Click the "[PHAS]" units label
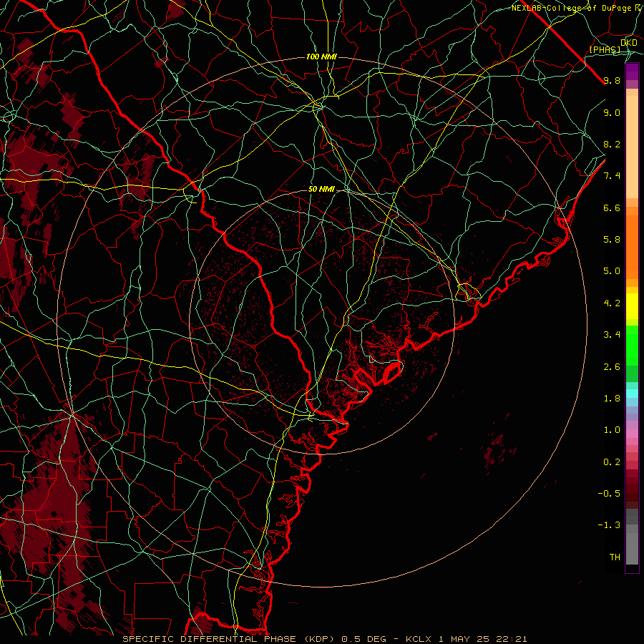This screenshot has height=644, width=644. [x=605, y=50]
